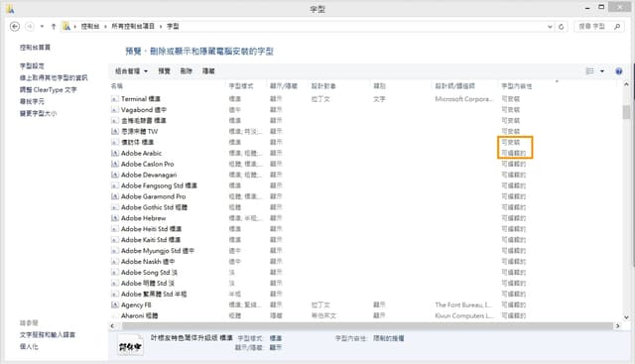Click the vertical scrollbar thumb
This screenshot has height=364, width=635.
626,112
